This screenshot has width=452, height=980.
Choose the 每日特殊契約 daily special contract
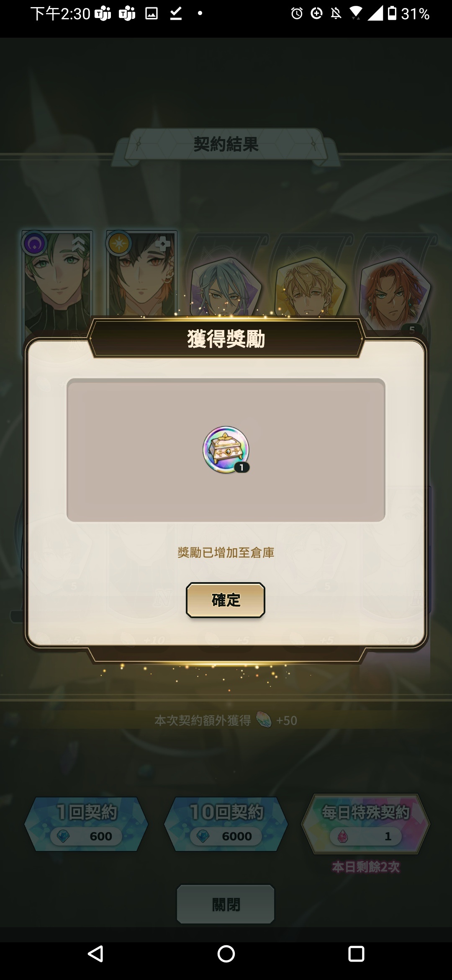[365, 824]
